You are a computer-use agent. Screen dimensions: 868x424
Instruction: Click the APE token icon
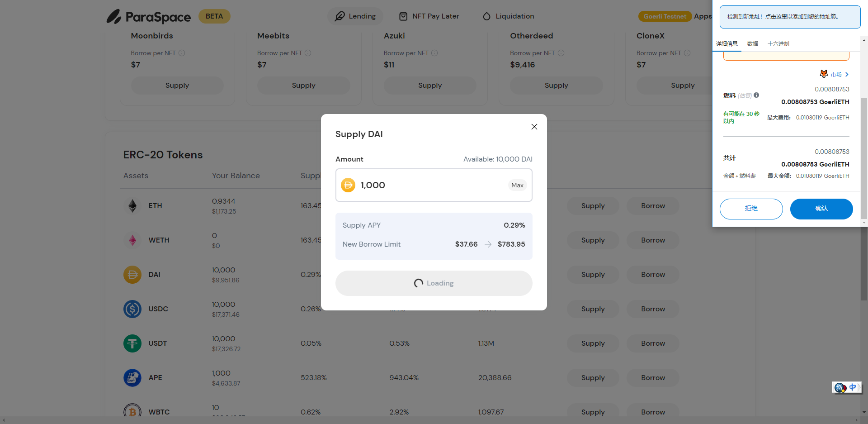(x=132, y=378)
